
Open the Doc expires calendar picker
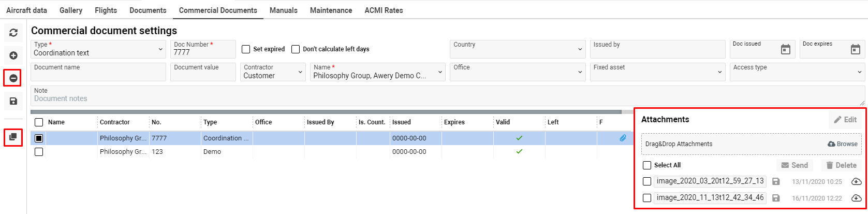point(855,50)
